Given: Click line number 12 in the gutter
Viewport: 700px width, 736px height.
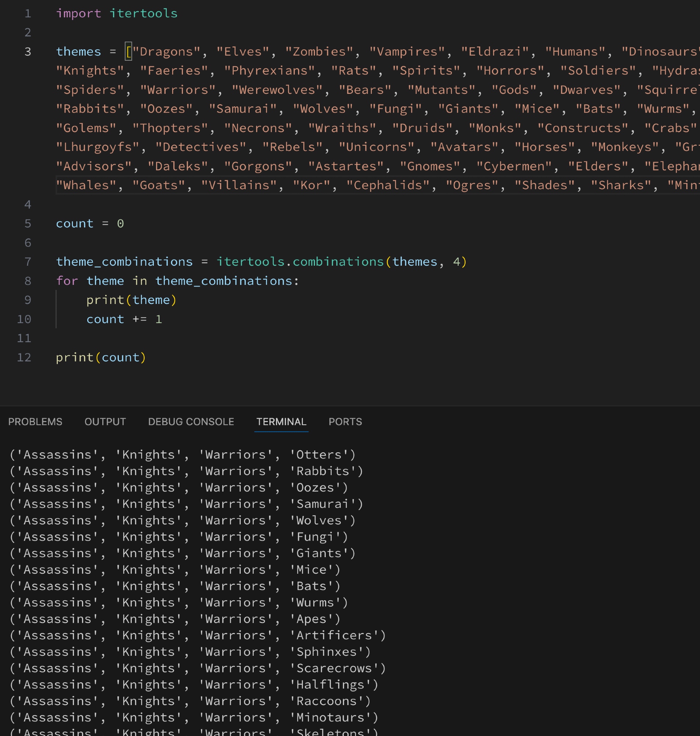Looking at the screenshot, I should [x=24, y=357].
